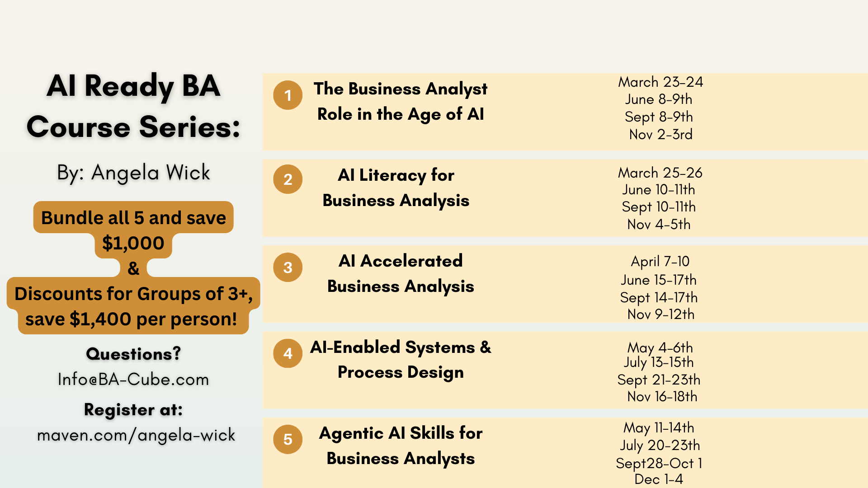Click the number 5 circle badge

point(288,439)
